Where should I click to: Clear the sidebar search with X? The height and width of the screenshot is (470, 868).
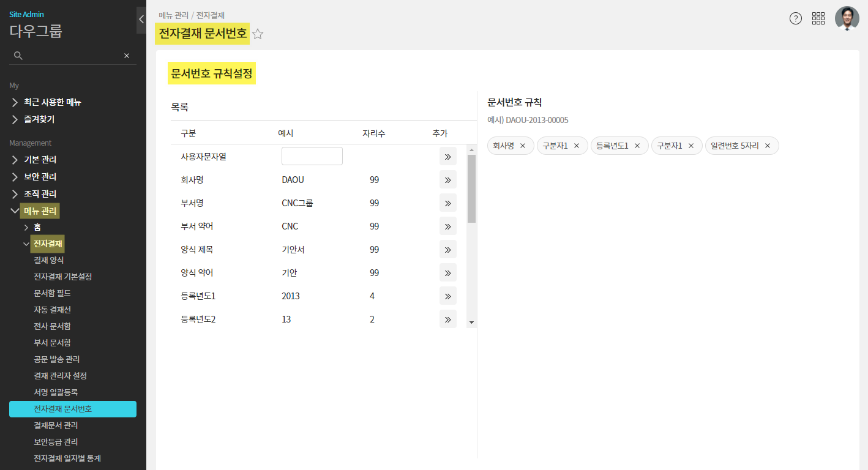point(127,56)
